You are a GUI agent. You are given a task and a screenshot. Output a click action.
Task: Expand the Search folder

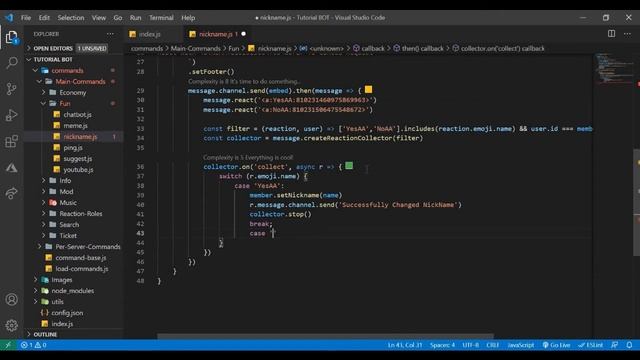[73, 224]
